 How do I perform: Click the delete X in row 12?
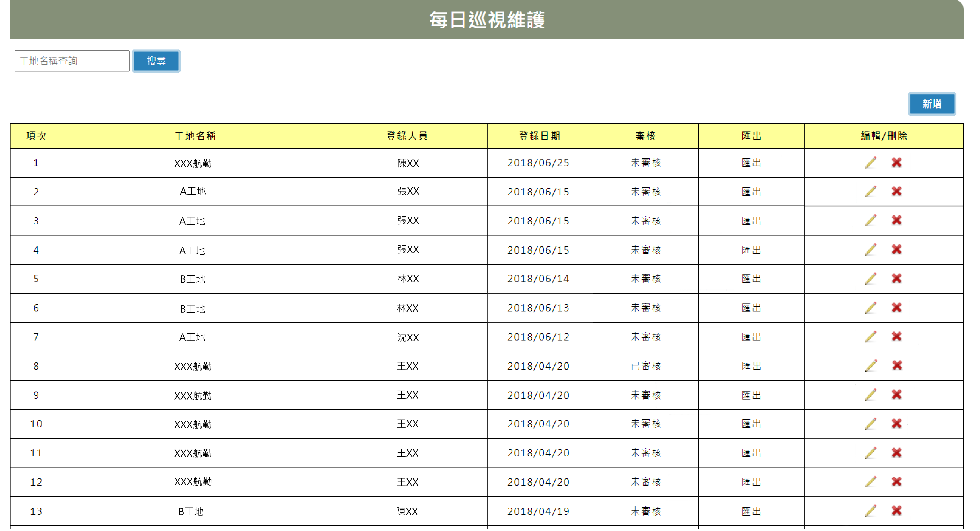click(x=897, y=482)
